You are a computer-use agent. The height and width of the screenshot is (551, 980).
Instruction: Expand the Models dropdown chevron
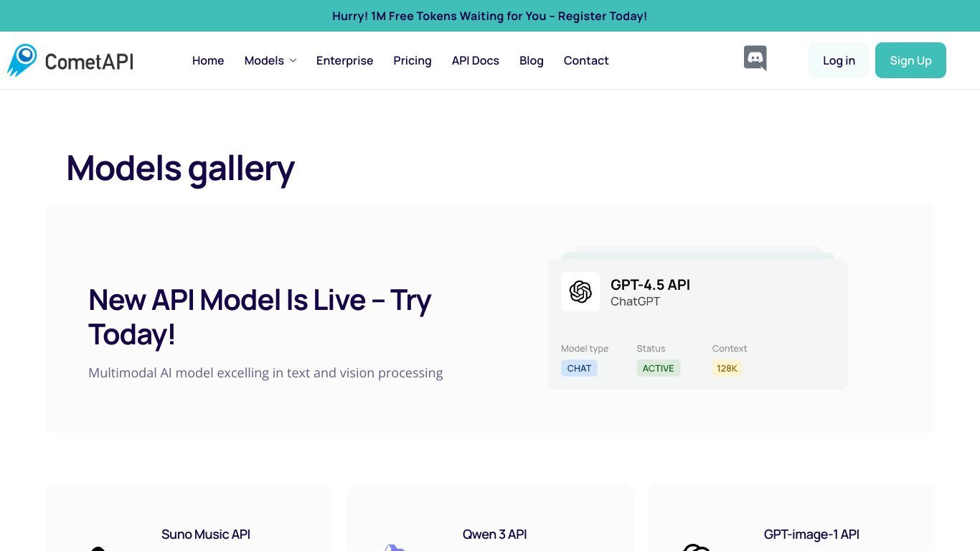[x=293, y=61]
